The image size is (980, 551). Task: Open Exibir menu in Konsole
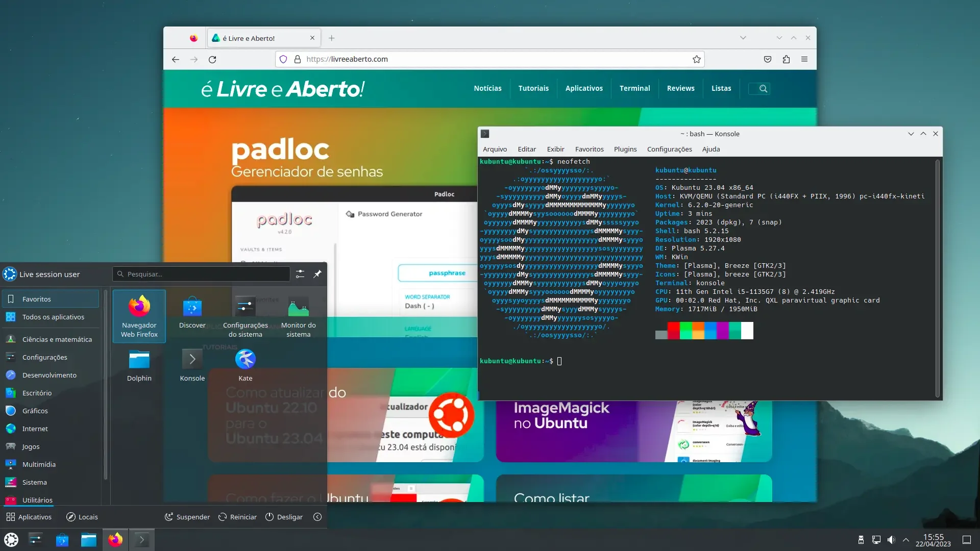tap(555, 149)
